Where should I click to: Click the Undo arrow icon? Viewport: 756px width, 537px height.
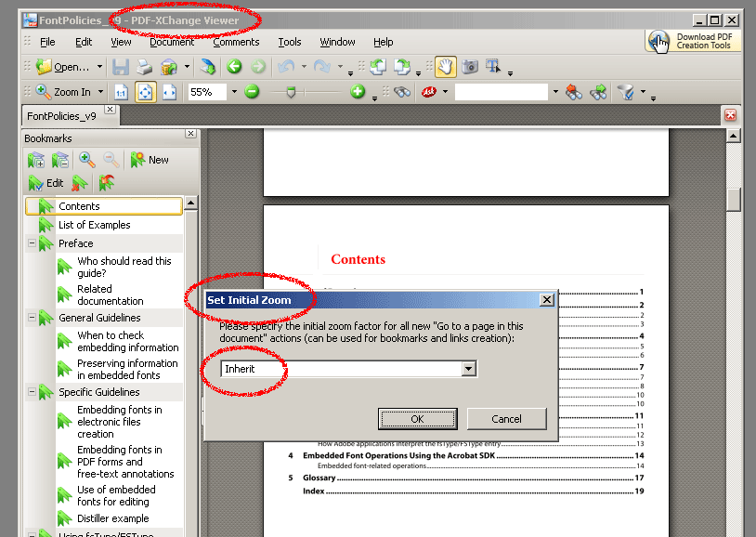click(286, 67)
